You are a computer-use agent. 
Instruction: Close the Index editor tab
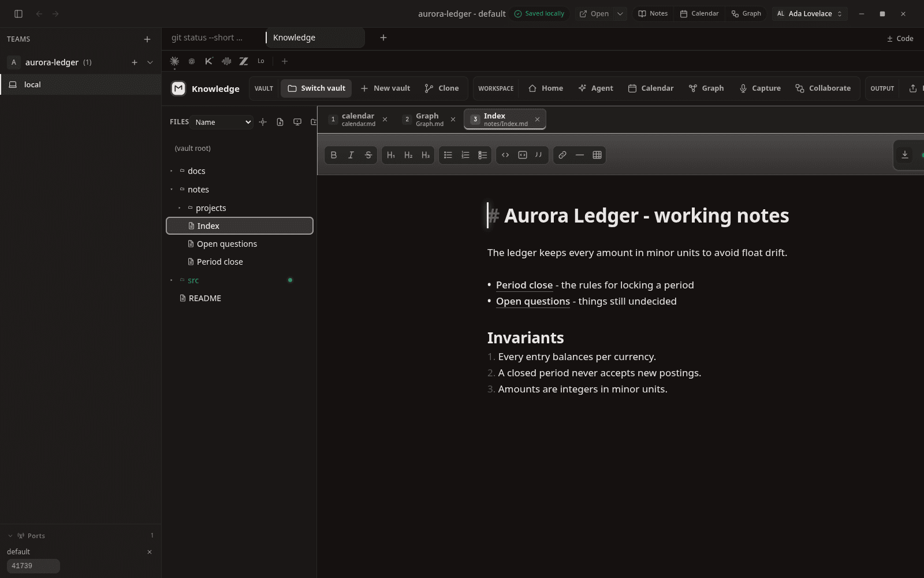coord(537,120)
